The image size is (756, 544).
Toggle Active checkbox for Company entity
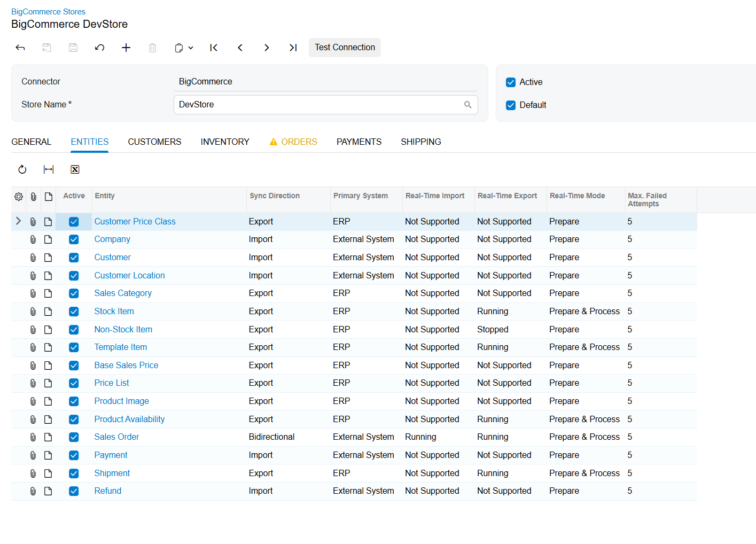[74, 239]
